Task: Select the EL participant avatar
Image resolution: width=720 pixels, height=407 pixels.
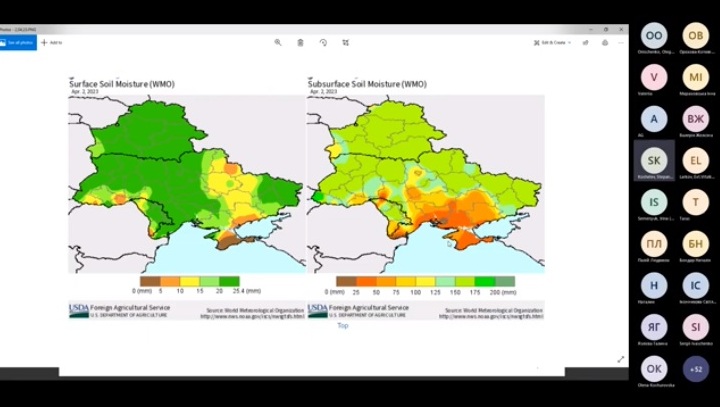Action: (696, 160)
